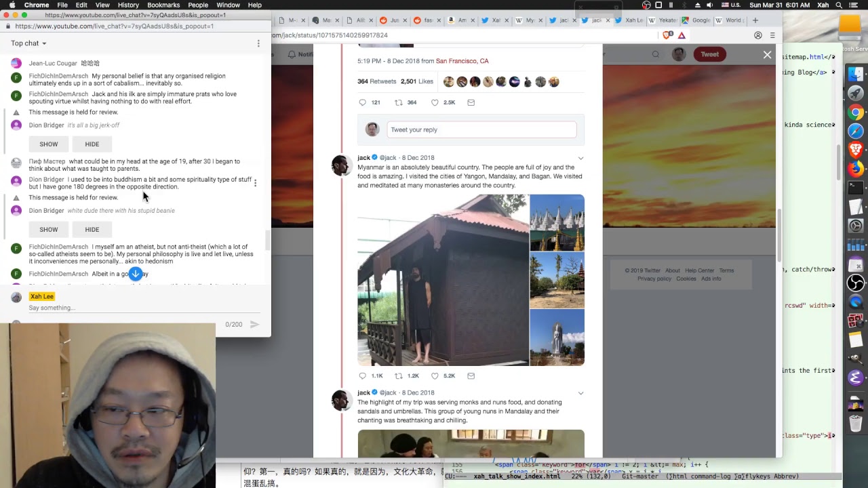Viewport: 868px width, 488px height.
Task: Open the live chat options three-dot menu
Action: 258,43
